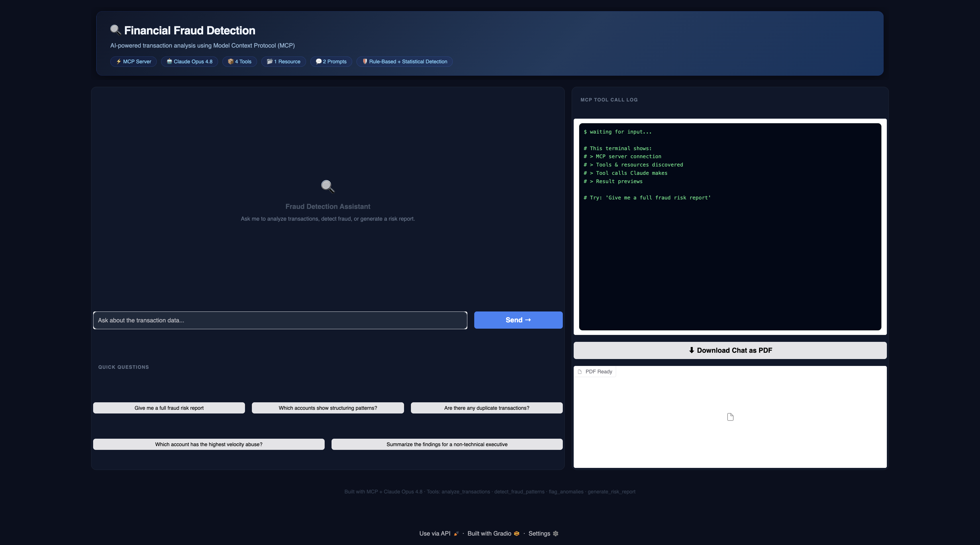Open the Use via API link

pyautogui.click(x=439, y=534)
